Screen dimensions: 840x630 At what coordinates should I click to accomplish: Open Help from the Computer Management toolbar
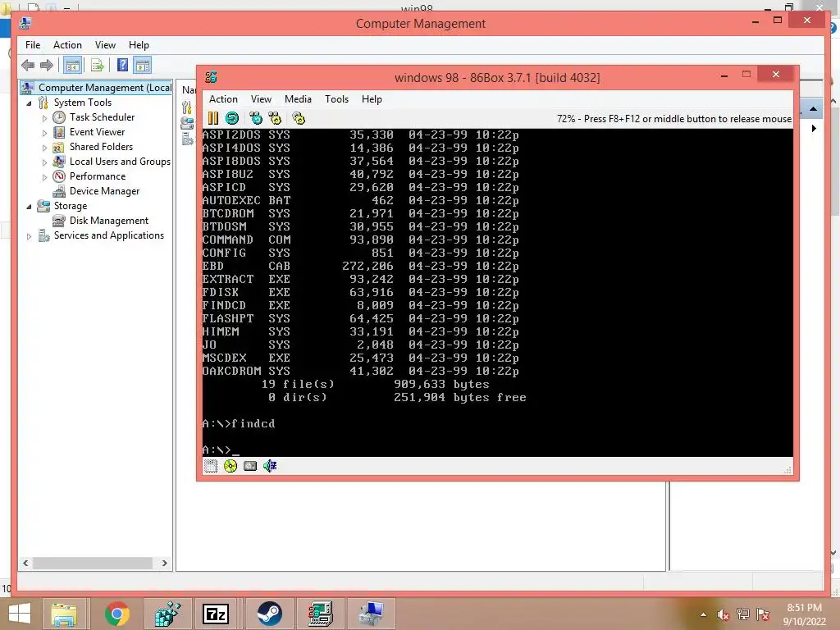tap(123, 66)
